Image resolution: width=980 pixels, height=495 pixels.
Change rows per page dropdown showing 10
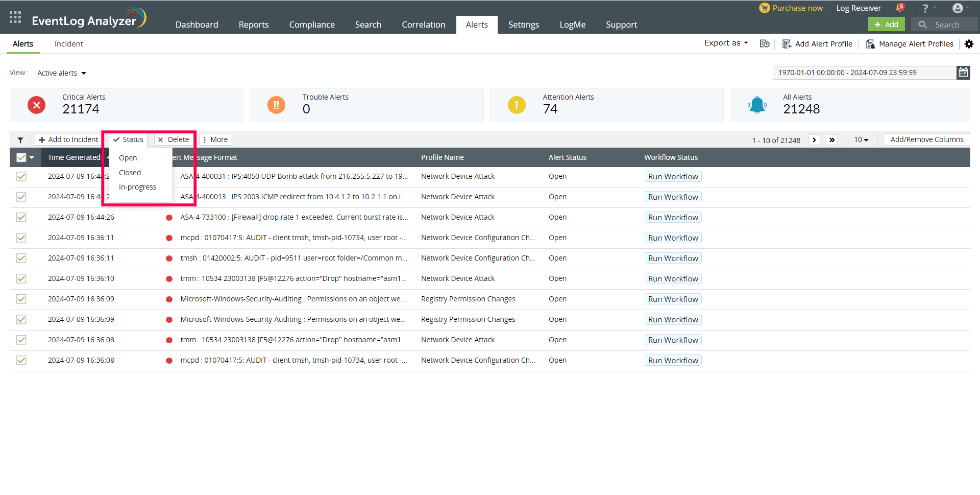(x=861, y=140)
